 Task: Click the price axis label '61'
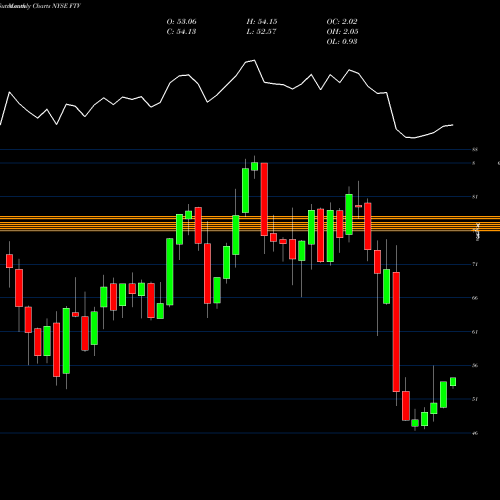tap(475, 332)
